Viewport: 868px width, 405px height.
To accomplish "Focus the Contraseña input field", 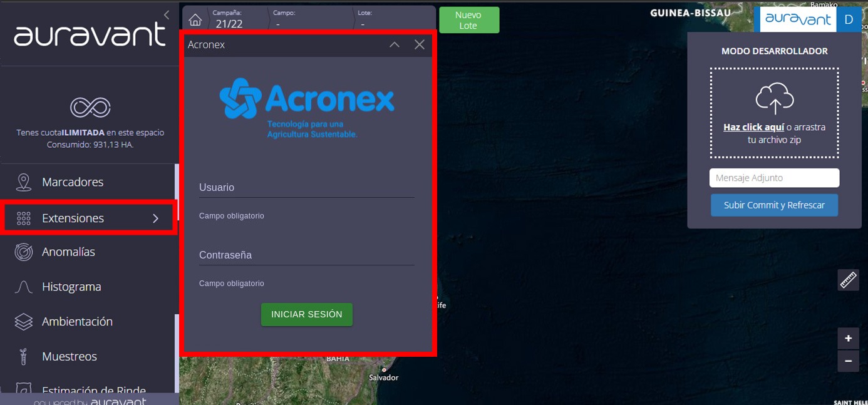I will tap(307, 255).
